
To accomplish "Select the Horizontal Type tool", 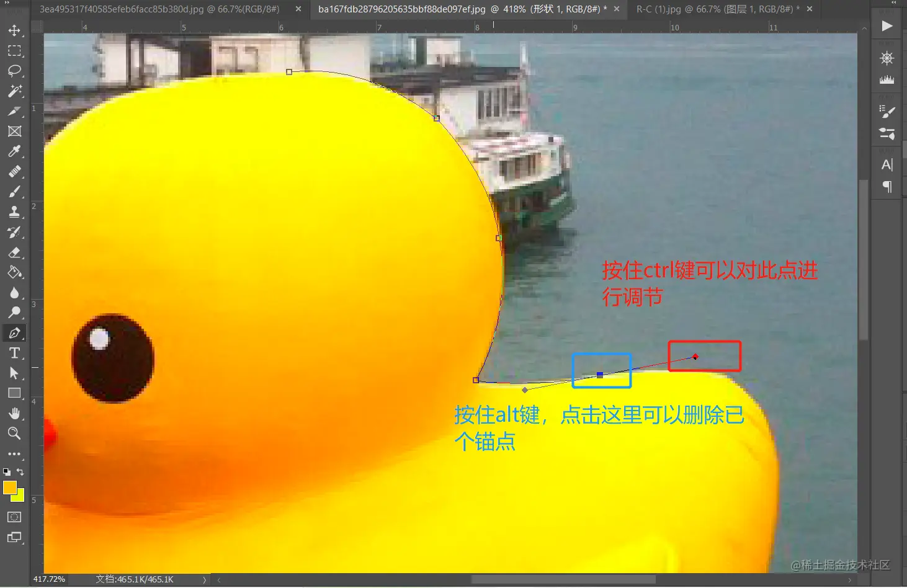I will [15, 353].
